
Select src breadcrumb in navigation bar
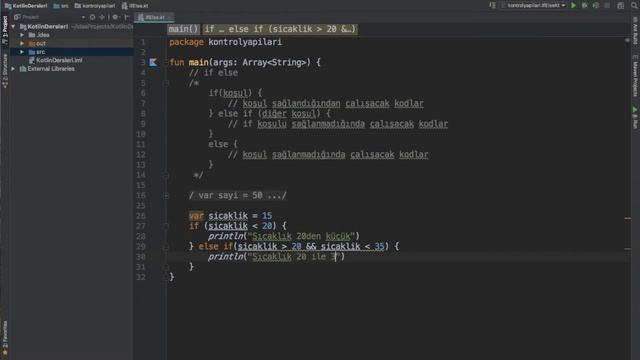click(61, 6)
